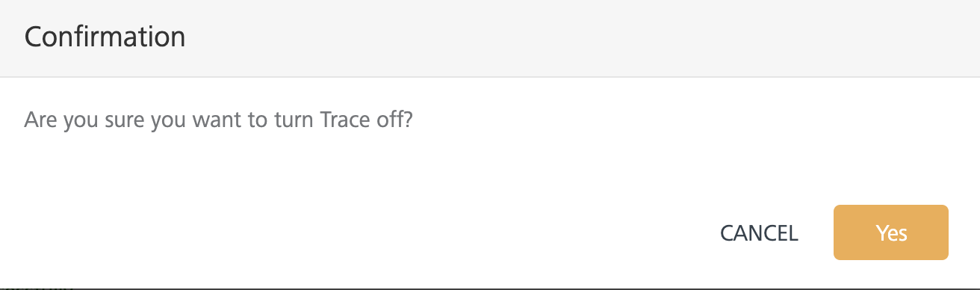Hit Yes to disable Trace
The width and height of the screenshot is (980, 290).
[890, 232]
